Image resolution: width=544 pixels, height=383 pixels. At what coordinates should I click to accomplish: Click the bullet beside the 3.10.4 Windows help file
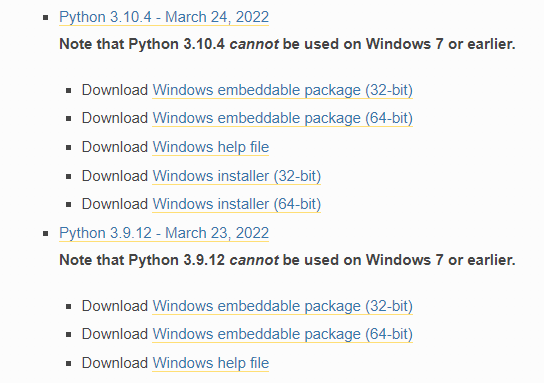pos(68,148)
